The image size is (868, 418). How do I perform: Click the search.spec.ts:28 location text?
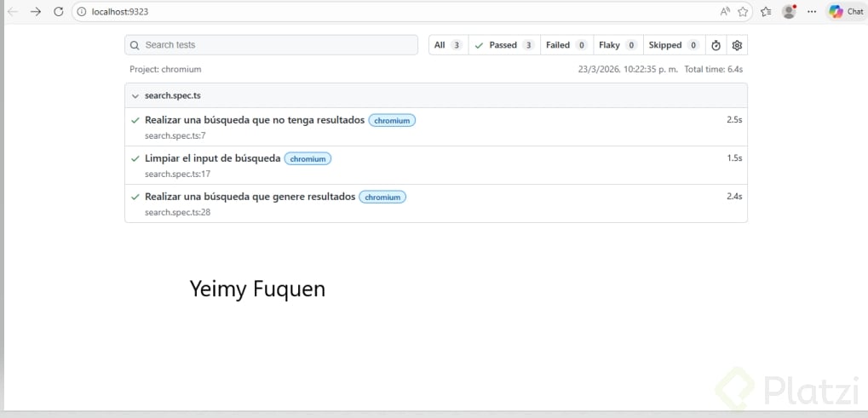click(178, 212)
